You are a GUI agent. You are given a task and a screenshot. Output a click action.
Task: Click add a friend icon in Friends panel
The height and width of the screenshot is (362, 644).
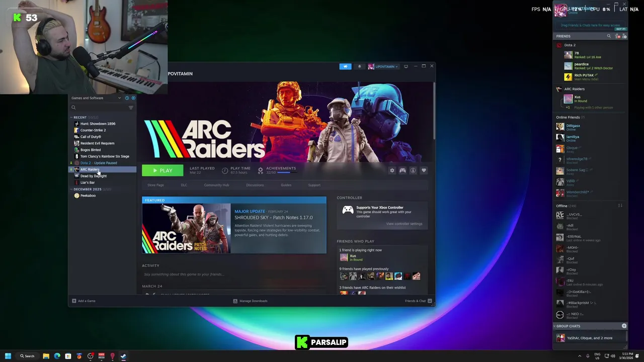pos(624,36)
